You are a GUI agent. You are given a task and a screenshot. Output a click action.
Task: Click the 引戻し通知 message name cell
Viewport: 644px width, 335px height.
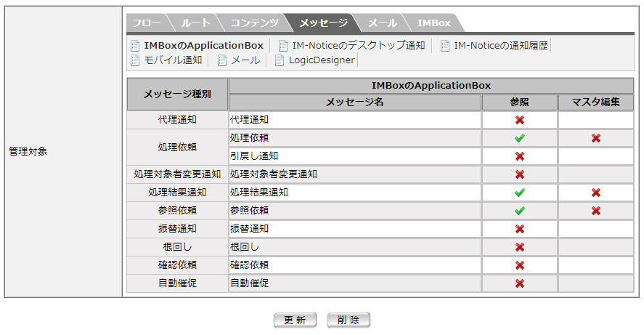coord(355,156)
